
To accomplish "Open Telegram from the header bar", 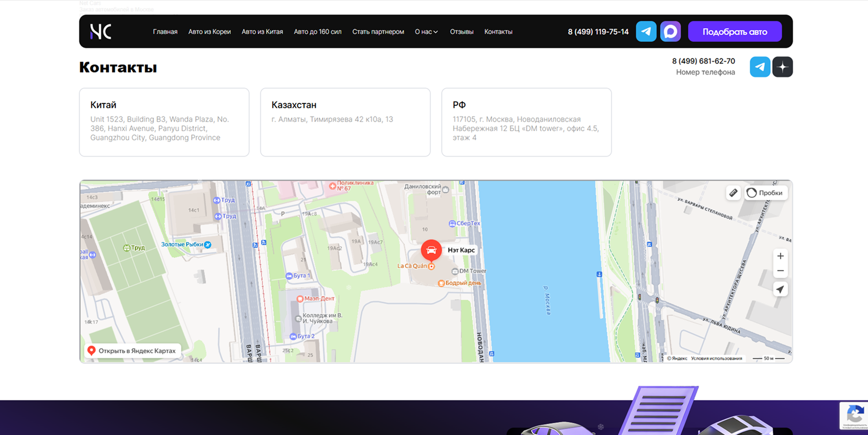I will [646, 32].
